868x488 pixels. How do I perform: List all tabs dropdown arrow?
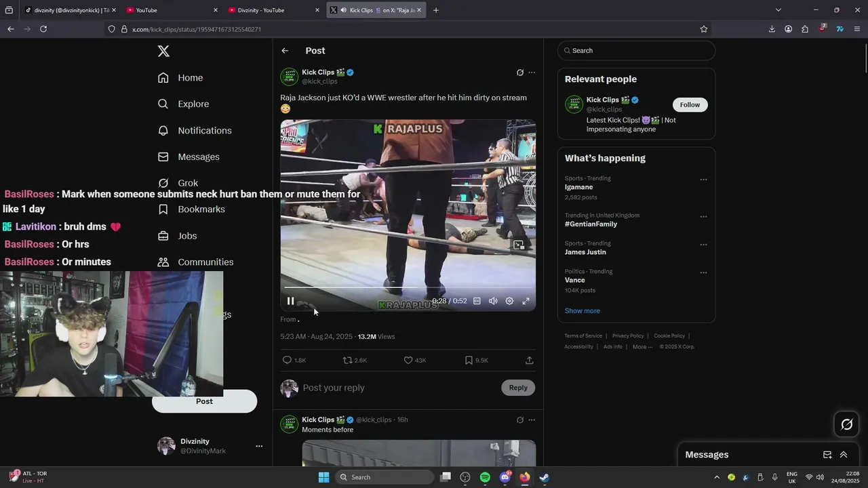click(x=778, y=10)
